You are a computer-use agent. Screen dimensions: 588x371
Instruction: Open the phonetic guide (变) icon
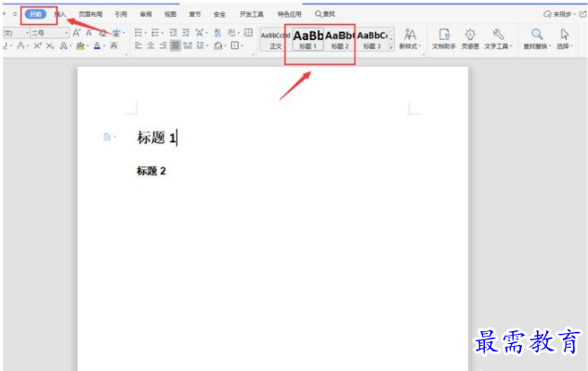coord(117,33)
